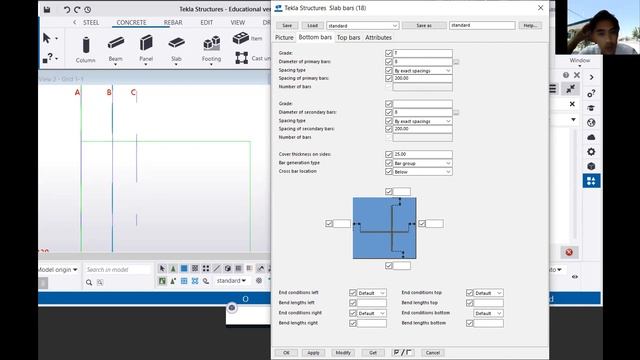This screenshot has height=360, width=640.
Task: Click the hamburger list icon in side panel
Action: point(552,89)
